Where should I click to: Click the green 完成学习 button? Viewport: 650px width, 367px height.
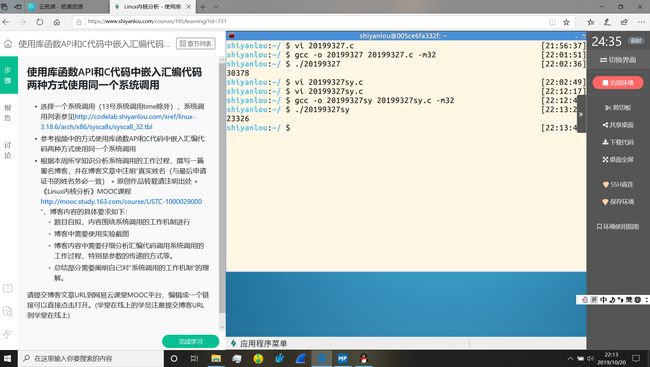(190, 342)
